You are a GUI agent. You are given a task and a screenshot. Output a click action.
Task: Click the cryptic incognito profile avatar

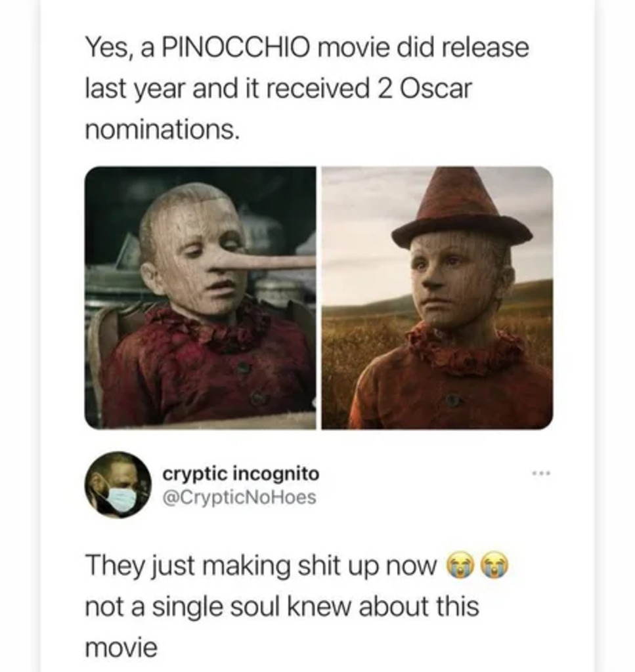pos(118,485)
